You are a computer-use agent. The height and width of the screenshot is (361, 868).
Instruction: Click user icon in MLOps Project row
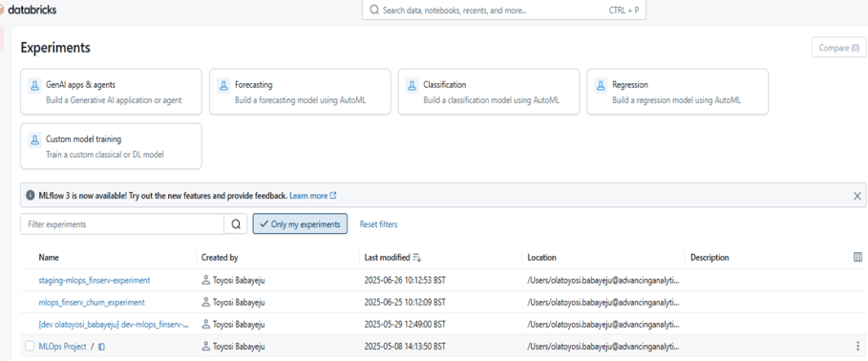tap(206, 347)
